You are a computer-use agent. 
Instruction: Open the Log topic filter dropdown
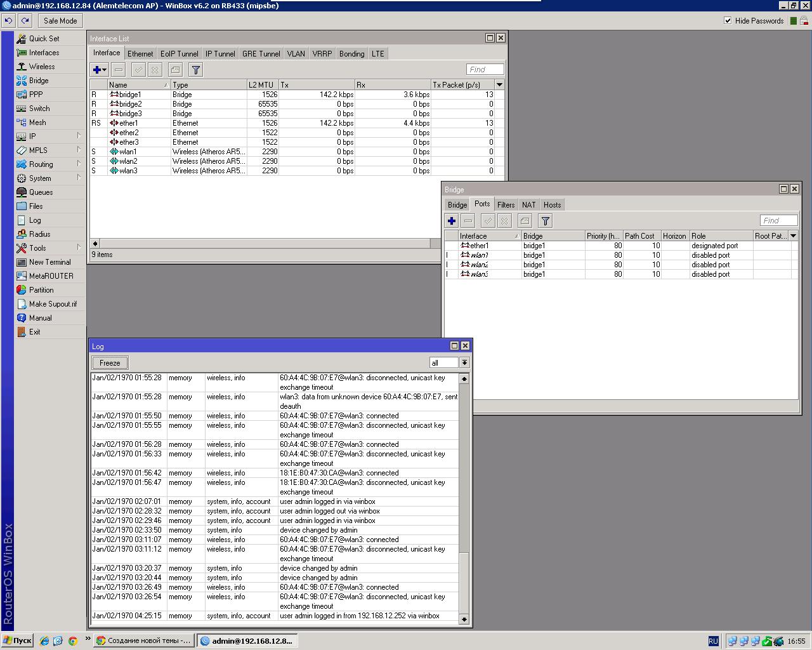[x=464, y=363]
